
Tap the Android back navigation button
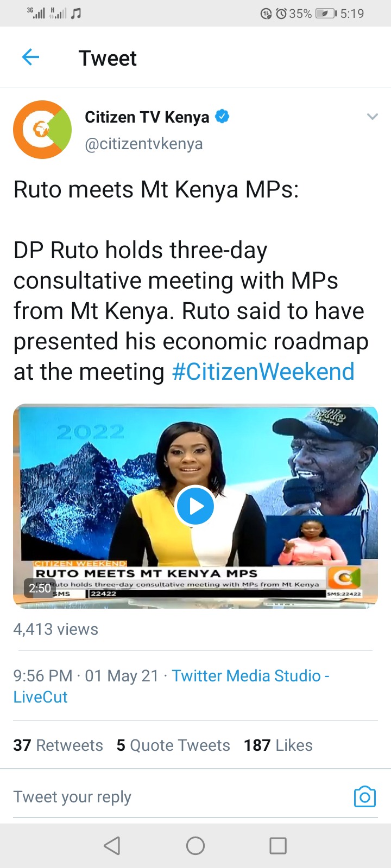pos(112,845)
